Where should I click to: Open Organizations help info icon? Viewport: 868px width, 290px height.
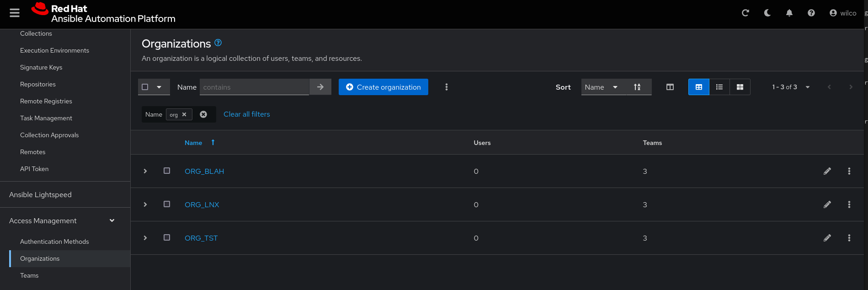pos(218,43)
